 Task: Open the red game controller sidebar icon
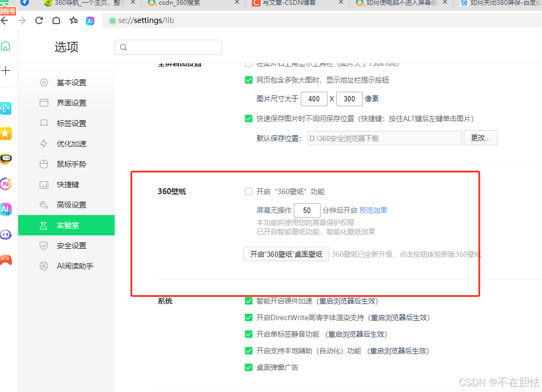click(5, 260)
